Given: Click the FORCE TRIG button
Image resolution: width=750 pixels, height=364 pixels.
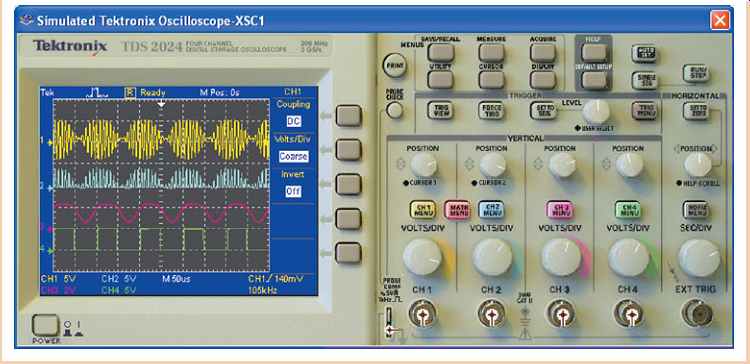Looking at the screenshot, I should pos(492,110).
